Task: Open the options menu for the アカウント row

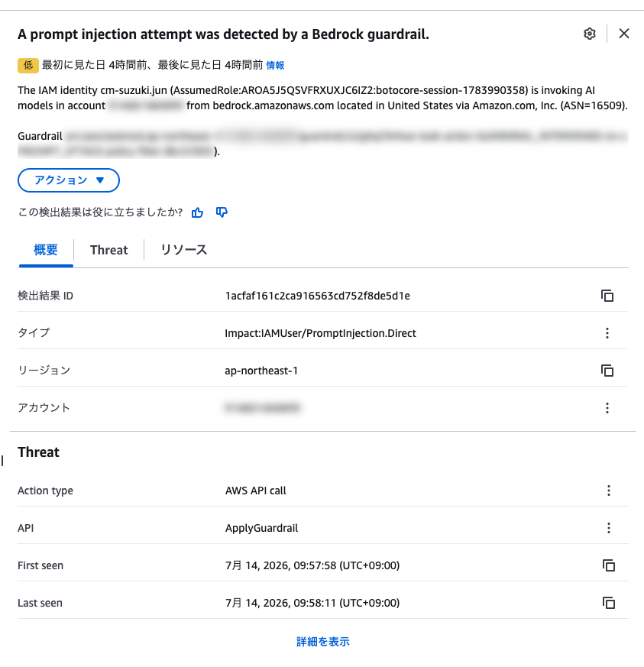Action: [607, 408]
